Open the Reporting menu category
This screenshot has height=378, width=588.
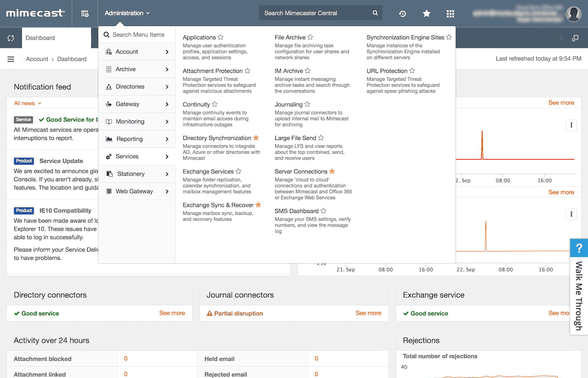click(137, 139)
